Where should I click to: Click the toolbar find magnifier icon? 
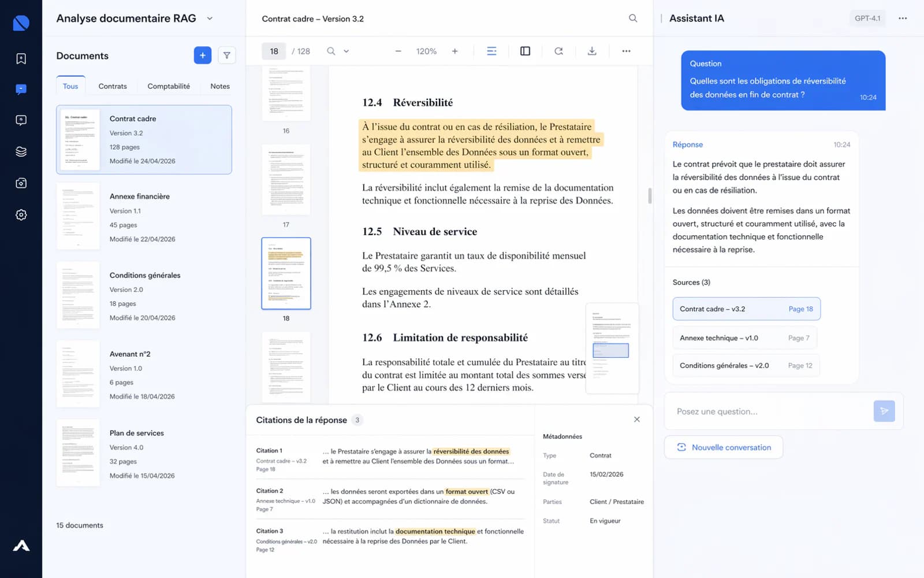click(x=331, y=51)
